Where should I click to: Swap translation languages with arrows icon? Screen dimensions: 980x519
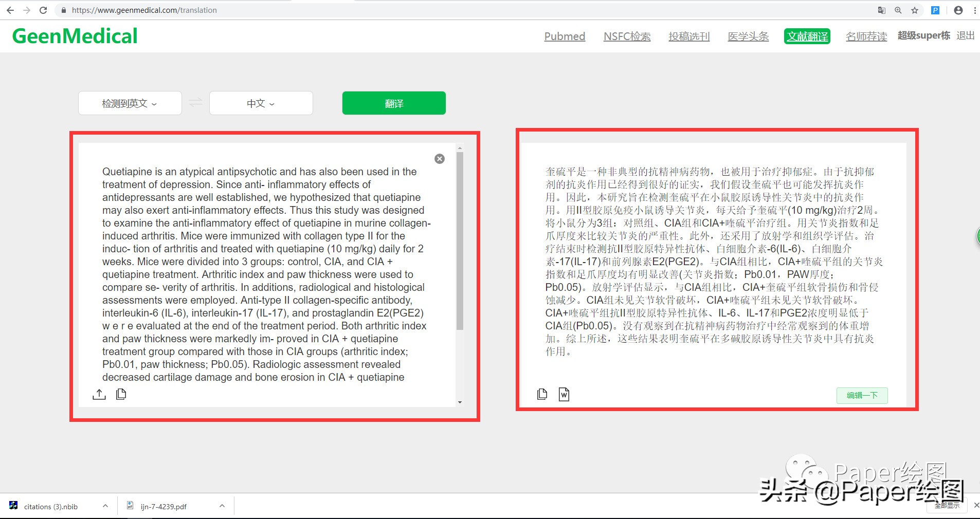195,103
